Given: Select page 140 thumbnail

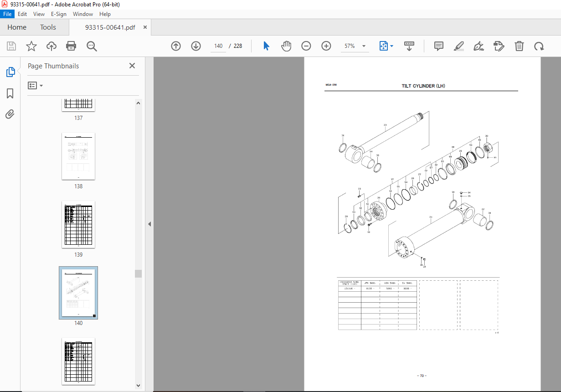Looking at the screenshot, I should pyautogui.click(x=78, y=293).
